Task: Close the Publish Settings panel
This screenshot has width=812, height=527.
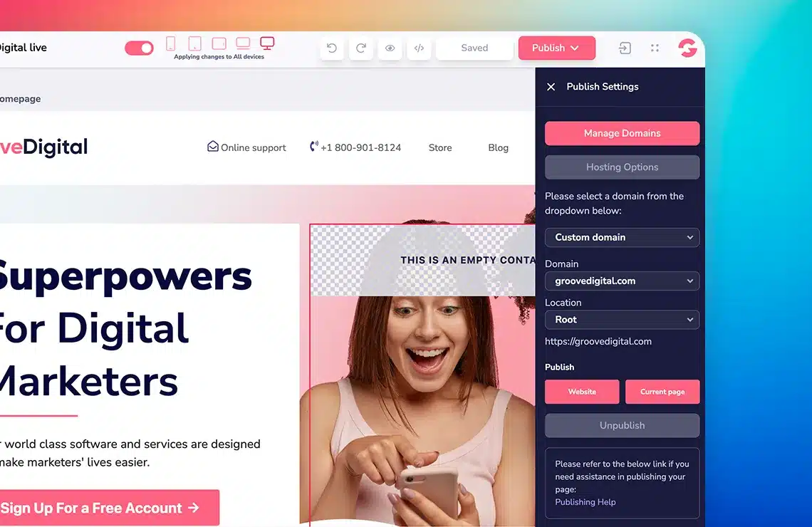Action: [551, 87]
